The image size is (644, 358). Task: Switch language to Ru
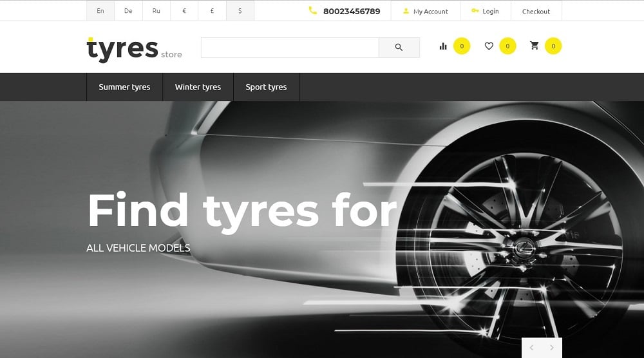(156, 11)
